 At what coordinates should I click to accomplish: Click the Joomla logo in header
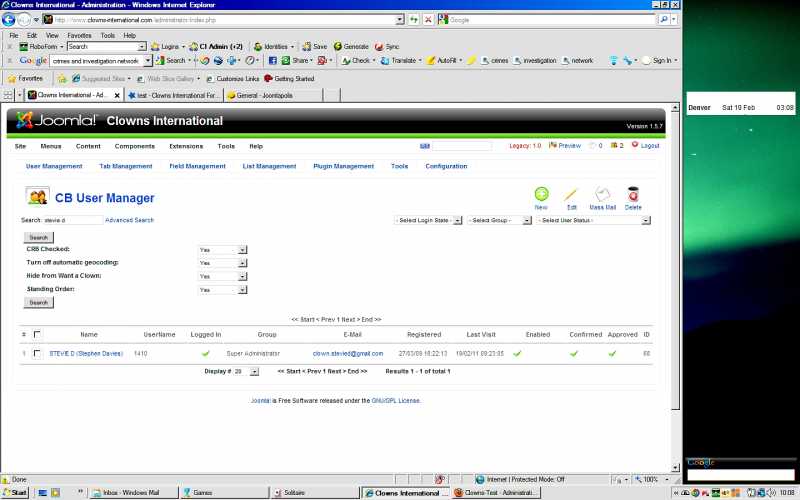point(56,120)
